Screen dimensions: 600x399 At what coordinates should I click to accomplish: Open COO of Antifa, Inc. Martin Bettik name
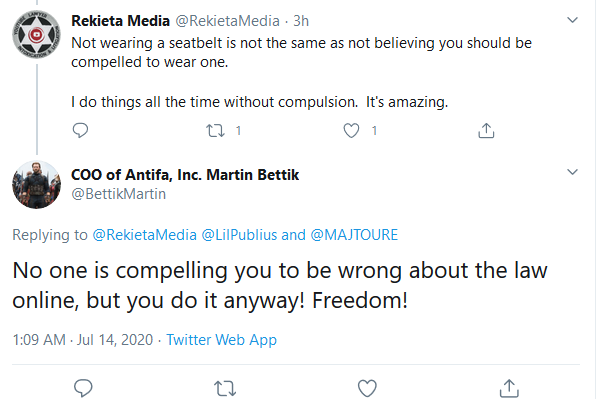click(x=185, y=175)
